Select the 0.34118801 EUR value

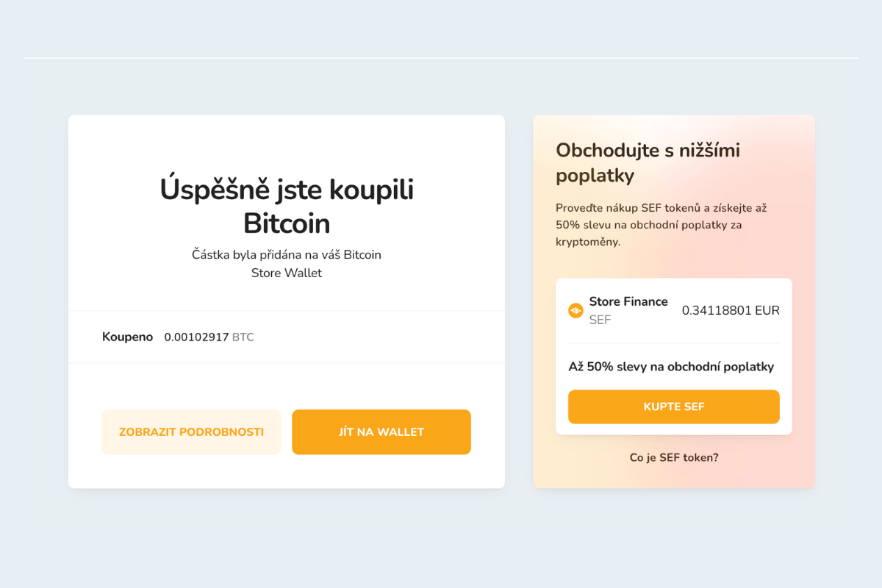732,310
